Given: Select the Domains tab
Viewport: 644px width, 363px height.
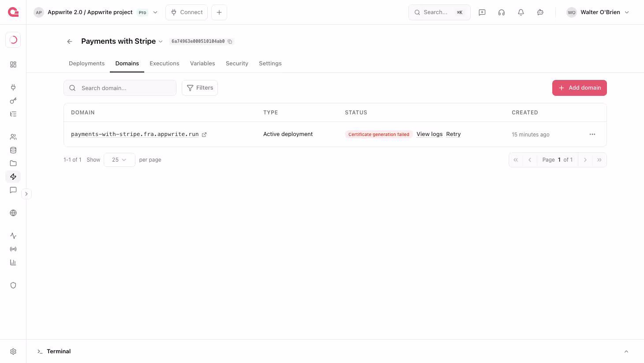Looking at the screenshot, I should [127, 64].
